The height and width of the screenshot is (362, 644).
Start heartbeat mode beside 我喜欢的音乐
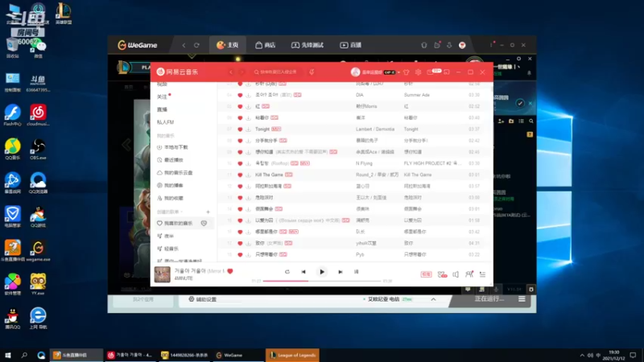204,224
